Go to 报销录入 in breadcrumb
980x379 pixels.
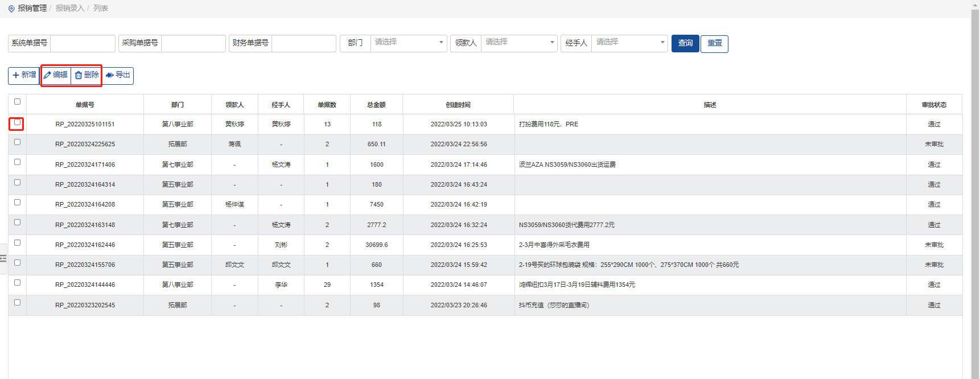pos(69,9)
